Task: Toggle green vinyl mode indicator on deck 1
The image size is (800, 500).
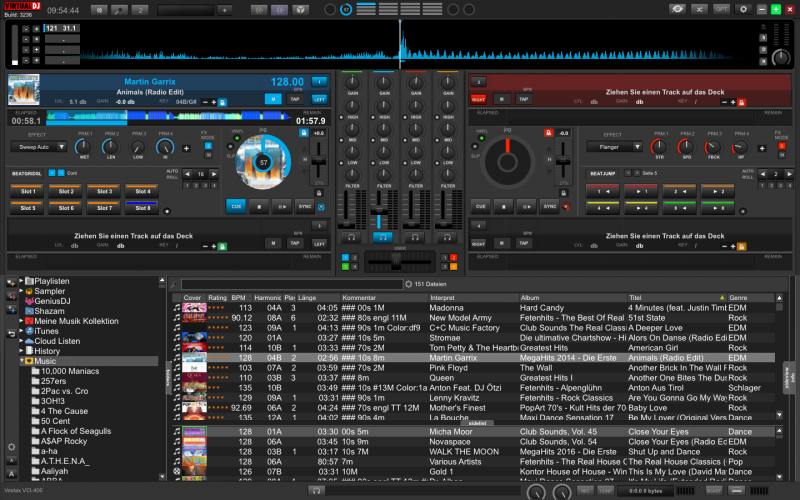Action: click(x=237, y=138)
